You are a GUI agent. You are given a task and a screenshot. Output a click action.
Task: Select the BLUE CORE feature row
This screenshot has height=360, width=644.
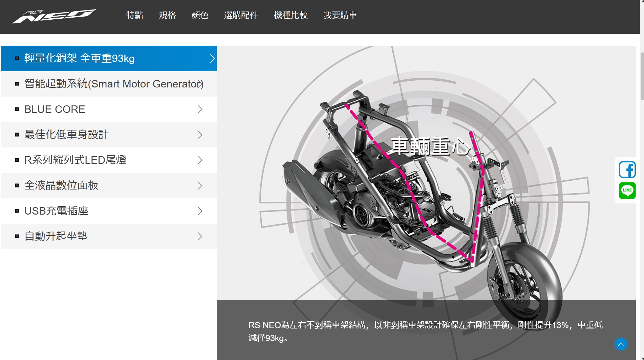point(109,109)
